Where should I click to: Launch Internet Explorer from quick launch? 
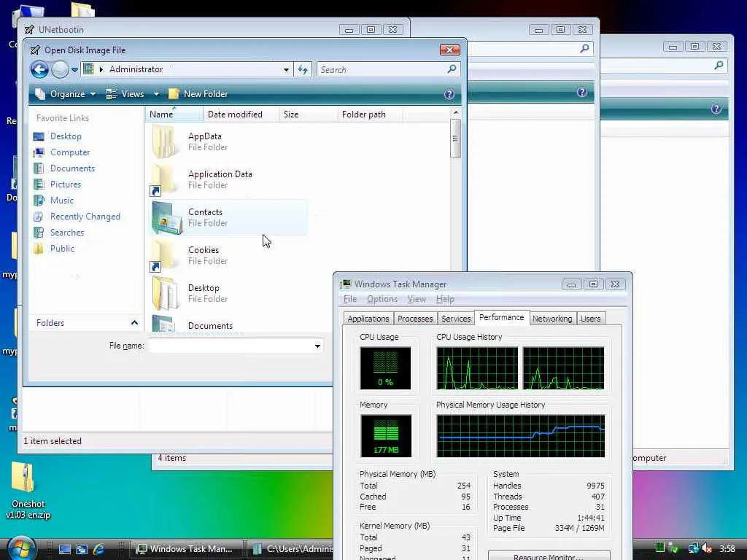click(x=98, y=549)
